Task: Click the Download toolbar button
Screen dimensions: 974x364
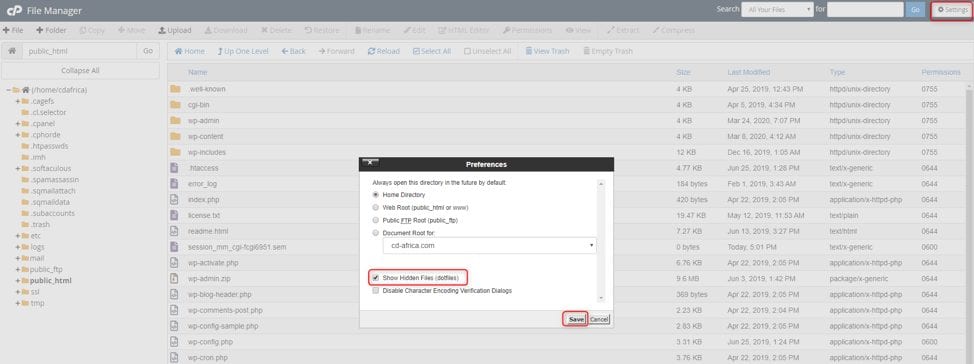Action: (225, 30)
